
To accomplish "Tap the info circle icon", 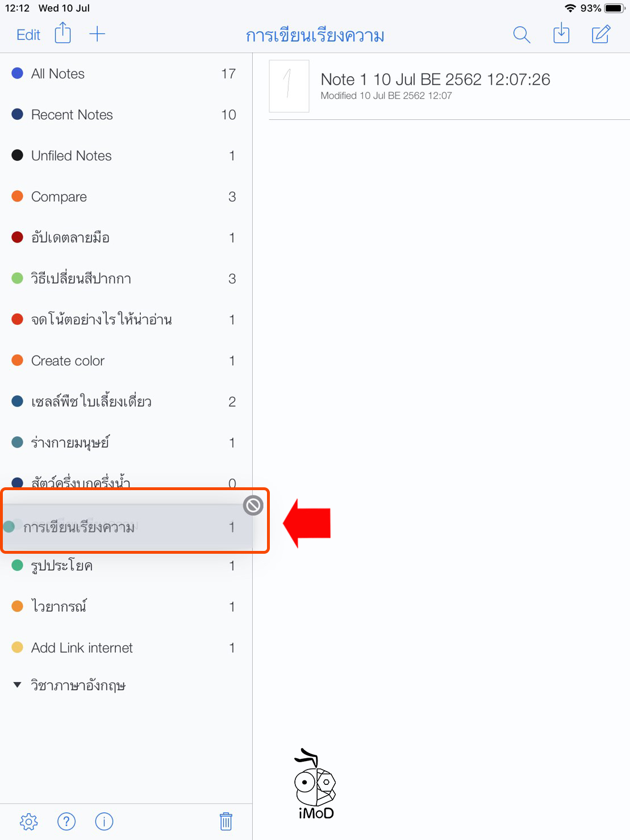I will tap(104, 821).
